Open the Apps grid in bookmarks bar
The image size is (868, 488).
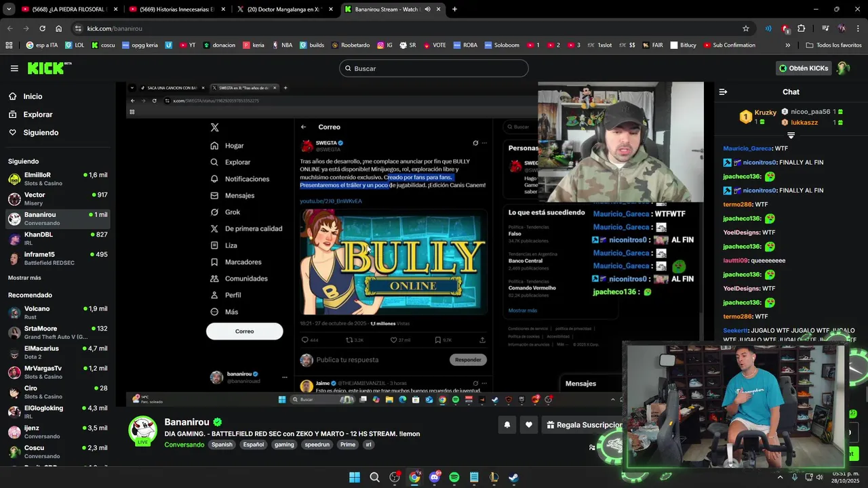point(9,45)
